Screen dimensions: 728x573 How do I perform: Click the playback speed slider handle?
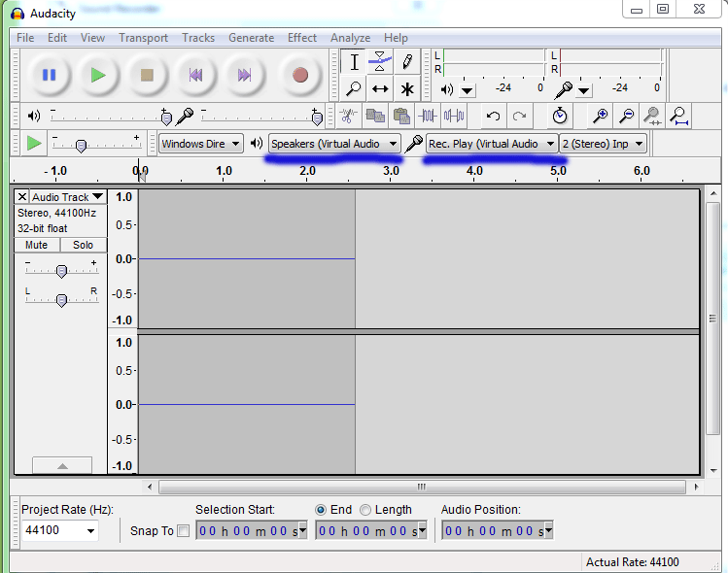click(x=81, y=146)
